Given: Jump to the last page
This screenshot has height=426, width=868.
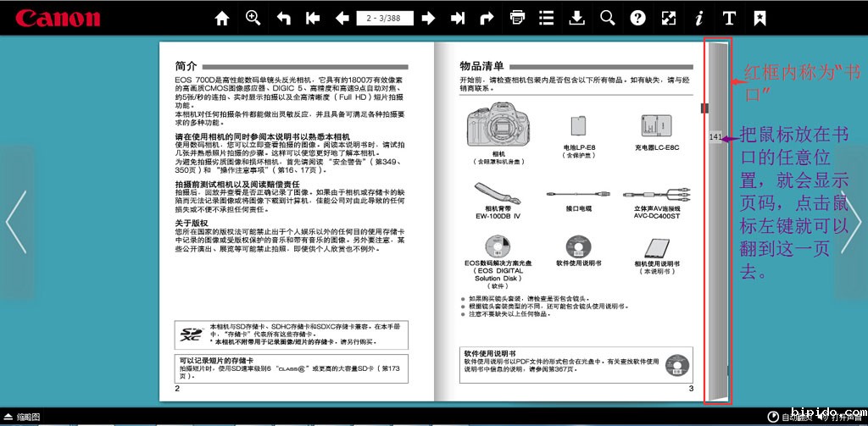Looking at the screenshot, I should tap(458, 18).
